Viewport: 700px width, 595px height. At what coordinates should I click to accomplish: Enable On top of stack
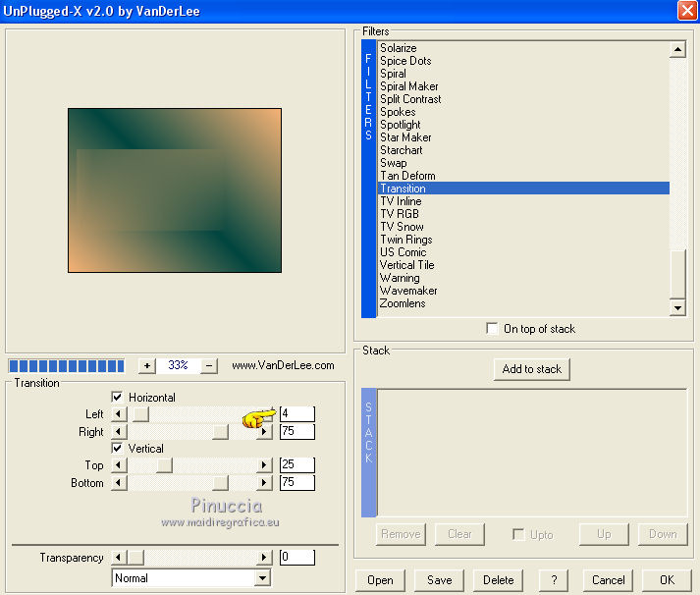click(492, 329)
